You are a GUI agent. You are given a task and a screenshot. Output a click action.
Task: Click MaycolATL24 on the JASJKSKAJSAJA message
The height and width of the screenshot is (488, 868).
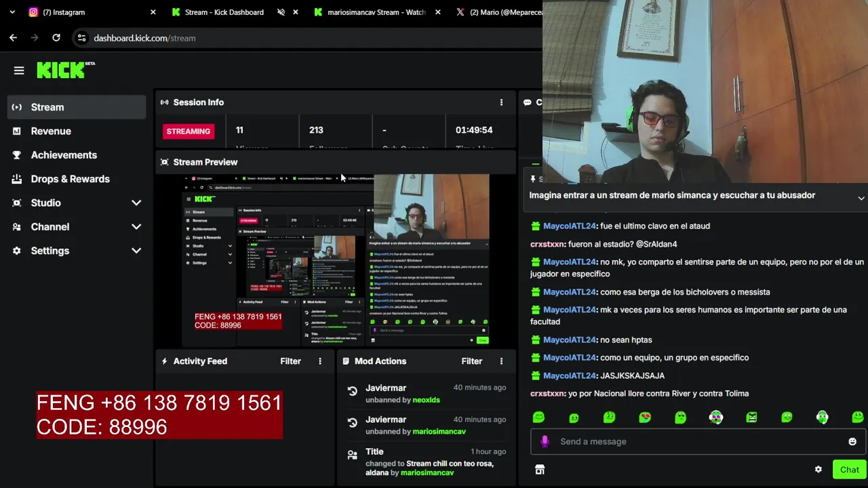click(569, 375)
